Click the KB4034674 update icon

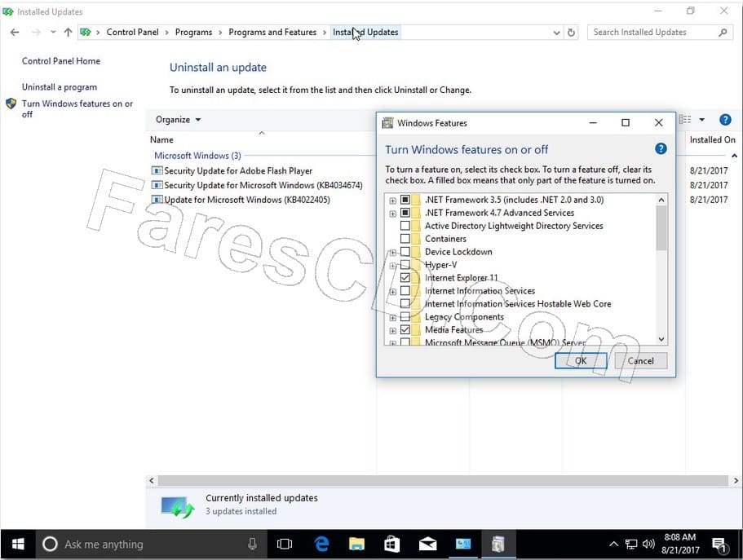point(157,185)
